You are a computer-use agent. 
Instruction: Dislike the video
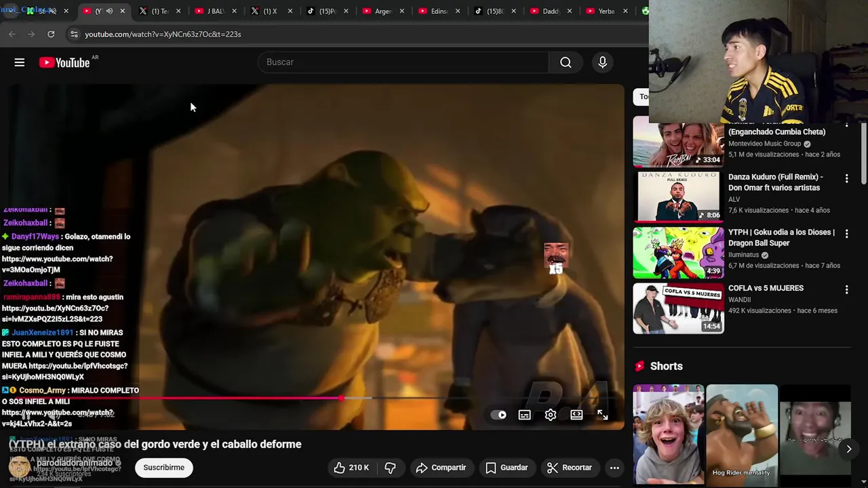point(390,468)
